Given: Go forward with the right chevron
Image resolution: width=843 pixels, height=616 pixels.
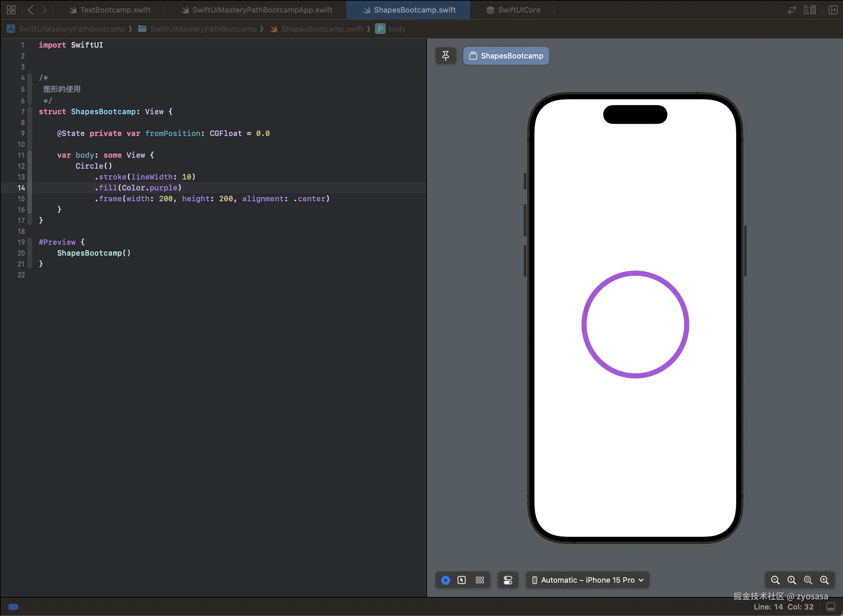Looking at the screenshot, I should click(44, 10).
